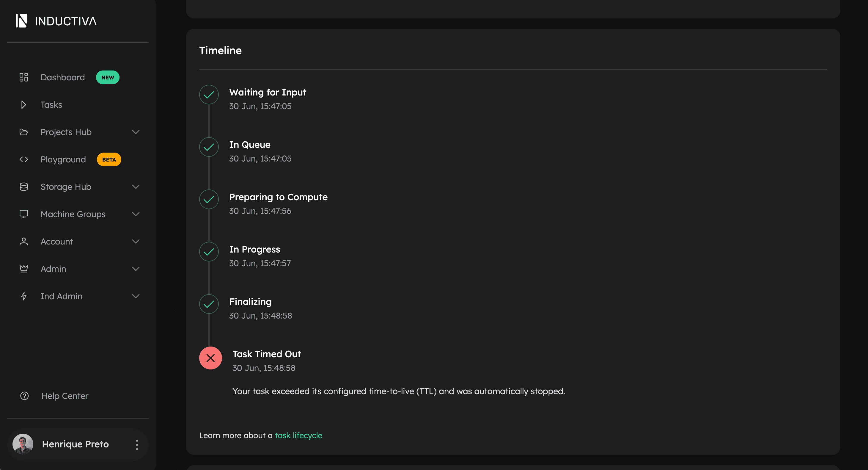
Task: Click the Ind Admin lightning icon
Action: pyautogui.click(x=23, y=296)
